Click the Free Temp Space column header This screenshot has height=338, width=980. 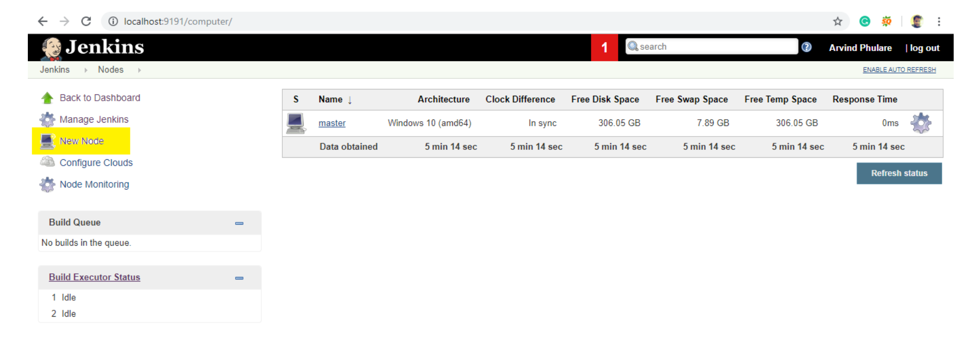point(780,99)
